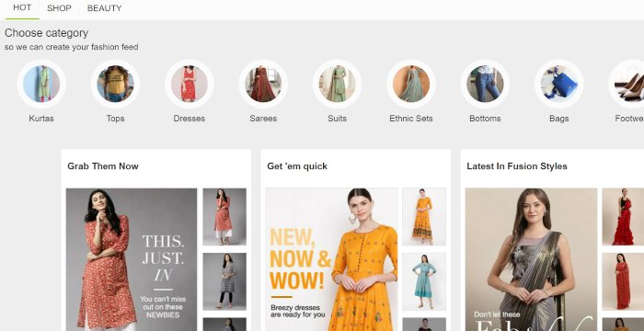Click the Suits label text

[x=338, y=119]
